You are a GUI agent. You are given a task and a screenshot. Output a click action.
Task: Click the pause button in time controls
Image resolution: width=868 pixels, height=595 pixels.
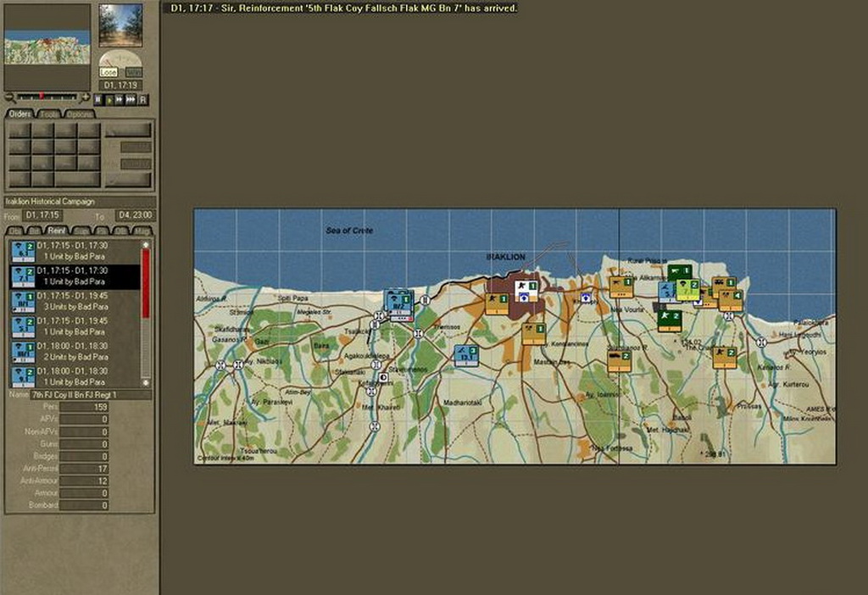tap(98, 99)
